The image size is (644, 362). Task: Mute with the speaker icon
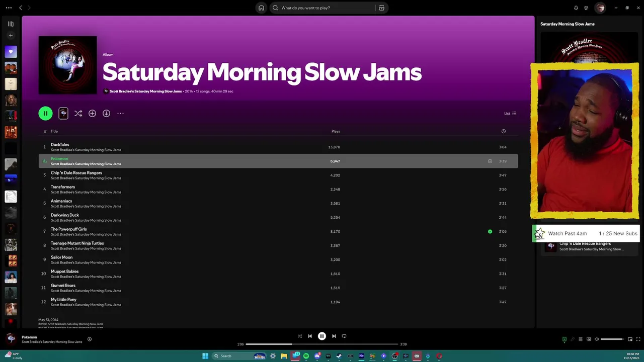click(597, 339)
